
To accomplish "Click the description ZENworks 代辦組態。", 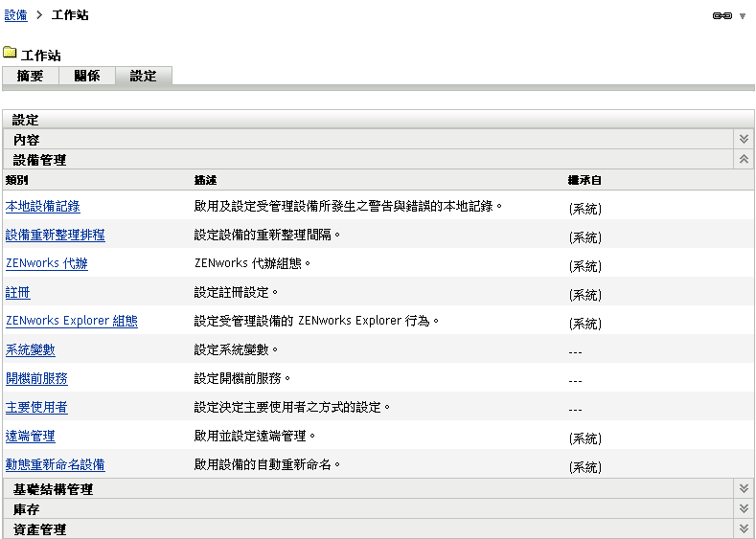I will [253, 263].
